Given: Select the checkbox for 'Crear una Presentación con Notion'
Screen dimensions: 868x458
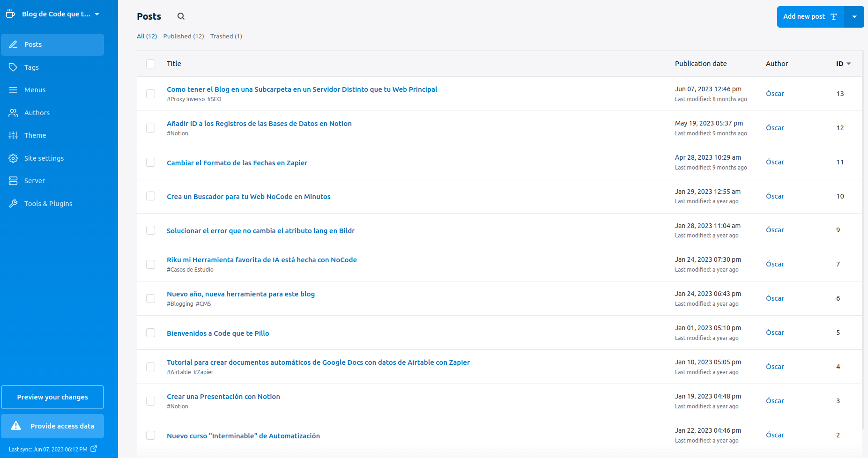Looking at the screenshot, I should [x=150, y=401].
